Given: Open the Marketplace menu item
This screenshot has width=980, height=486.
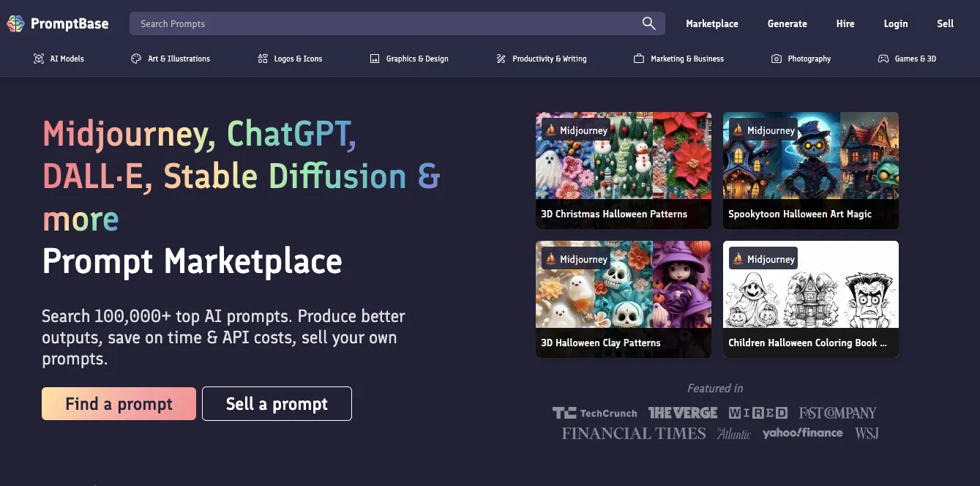Looking at the screenshot, I should coord(711,23).
